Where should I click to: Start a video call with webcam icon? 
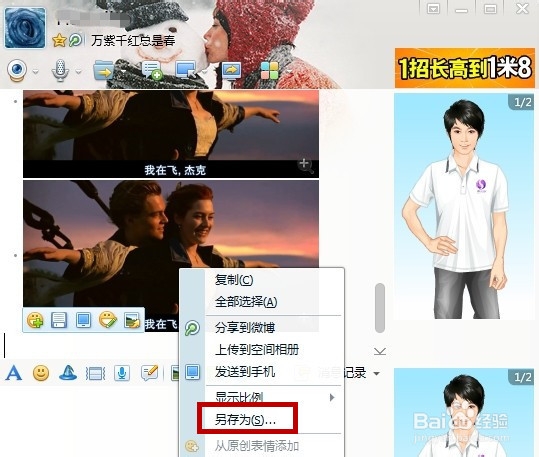[17, 70]
